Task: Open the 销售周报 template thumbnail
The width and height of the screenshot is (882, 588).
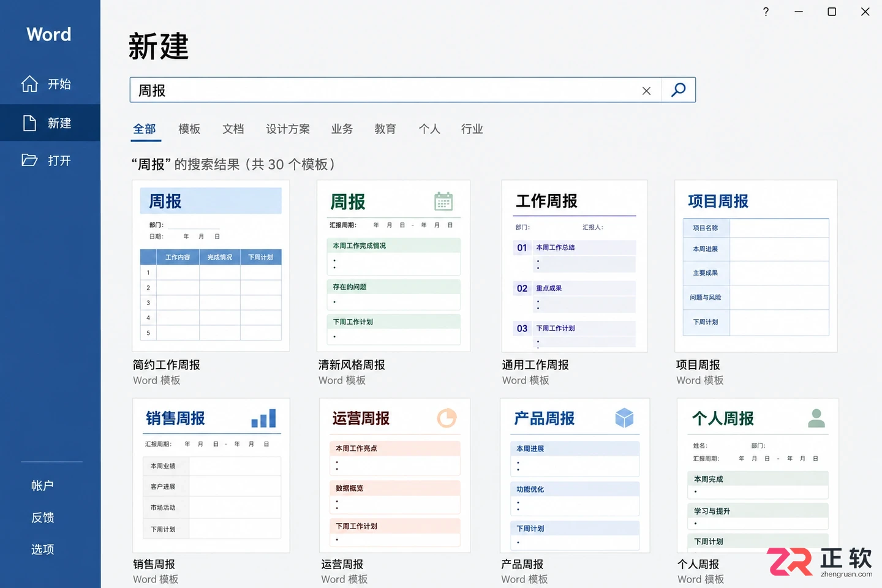Action: (211, 475)
